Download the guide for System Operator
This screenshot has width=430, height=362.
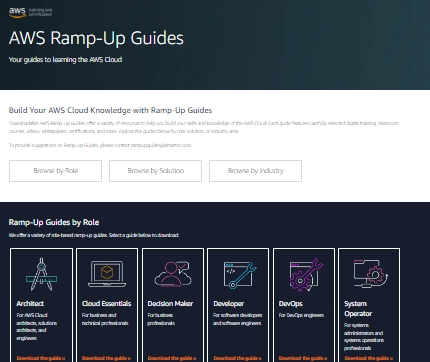369,358
